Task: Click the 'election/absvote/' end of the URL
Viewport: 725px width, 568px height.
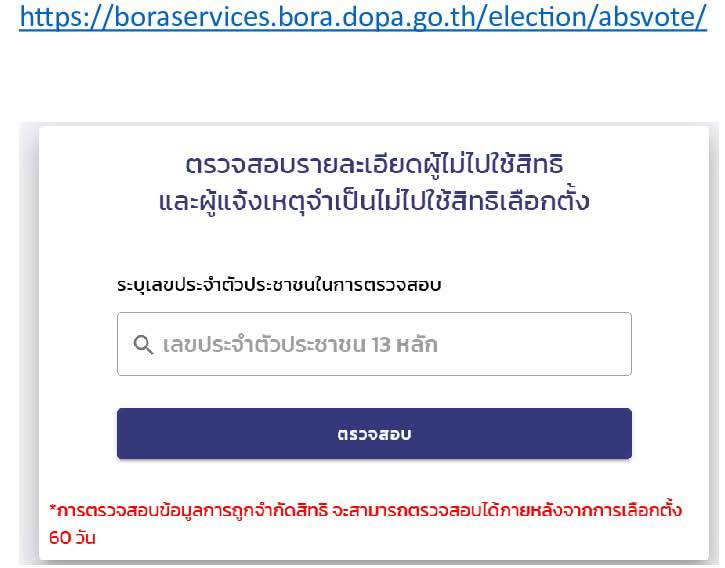Action: point(597,17)
